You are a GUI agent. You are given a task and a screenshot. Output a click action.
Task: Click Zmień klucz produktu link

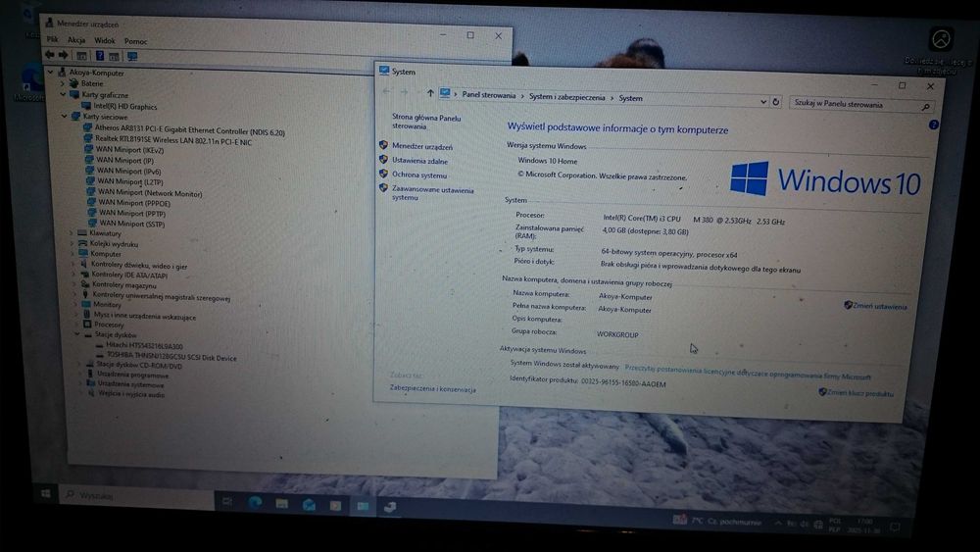856,392
